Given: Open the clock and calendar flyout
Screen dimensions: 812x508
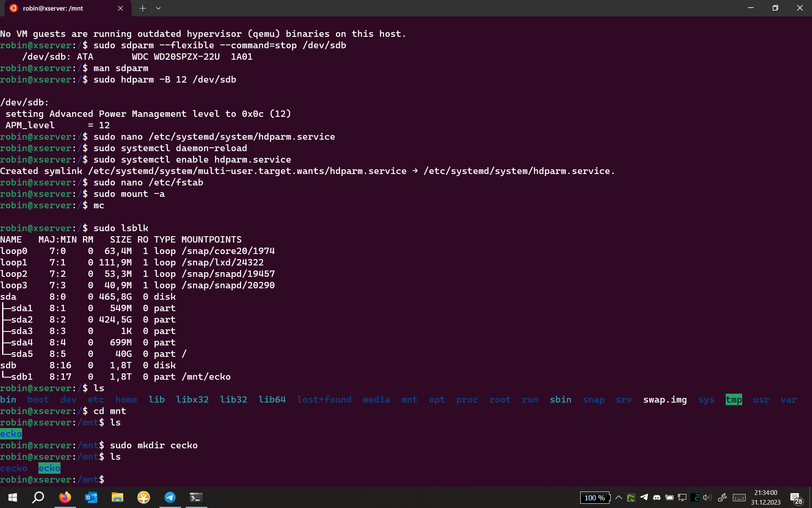Looking at the screenshot, I should (x=765, y=497).
